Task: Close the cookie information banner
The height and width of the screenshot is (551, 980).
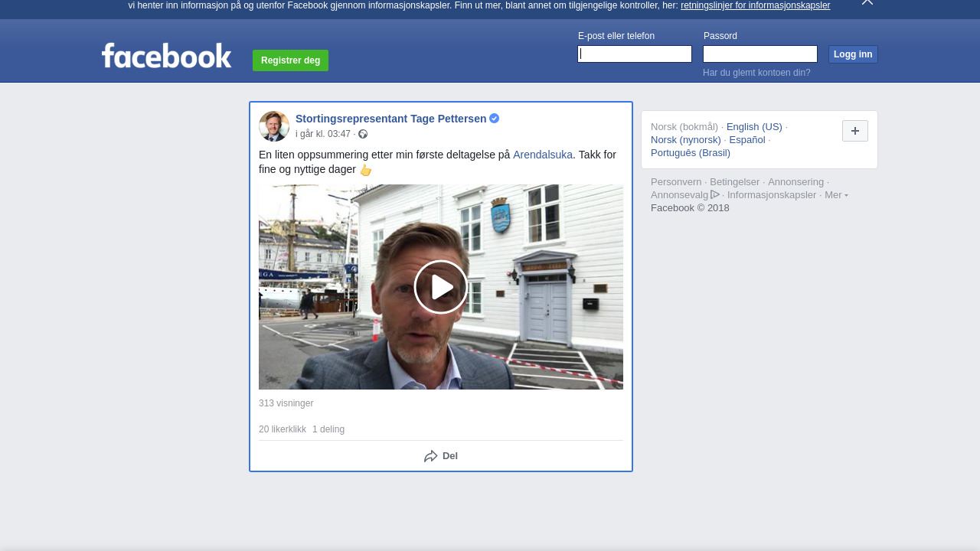Action: pos(867,2)
